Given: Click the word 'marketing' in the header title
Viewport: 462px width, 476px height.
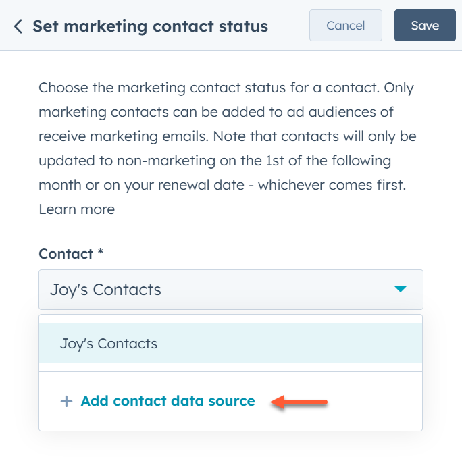Looking at the screenshot, I should pos(98,26).
